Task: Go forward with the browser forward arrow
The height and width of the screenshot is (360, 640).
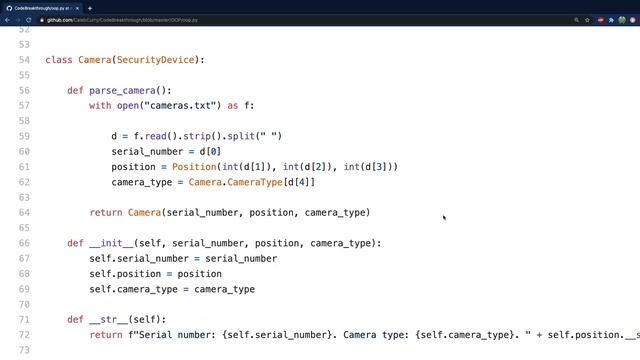Action: point(18,20)
